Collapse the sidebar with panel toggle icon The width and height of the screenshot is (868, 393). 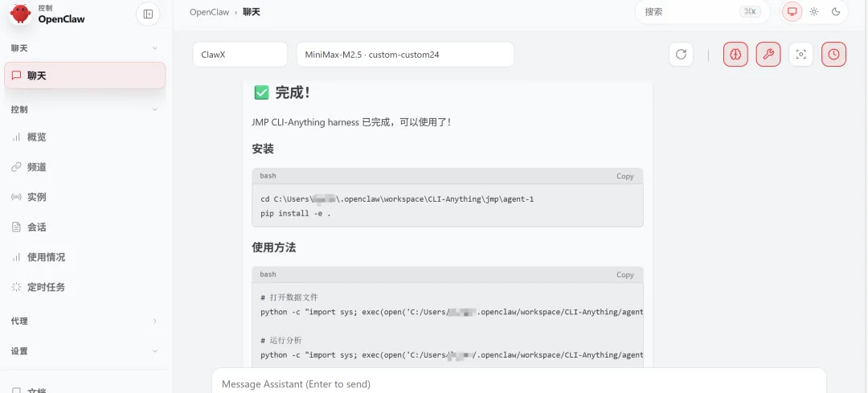pyautogui.click(x=148, y=14)
